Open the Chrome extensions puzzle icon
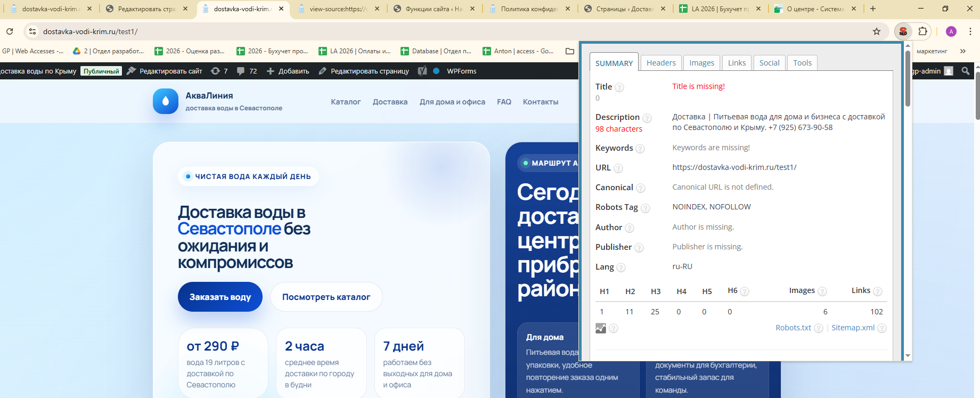This screenshot has height=398, width=980. coord(922,31)
